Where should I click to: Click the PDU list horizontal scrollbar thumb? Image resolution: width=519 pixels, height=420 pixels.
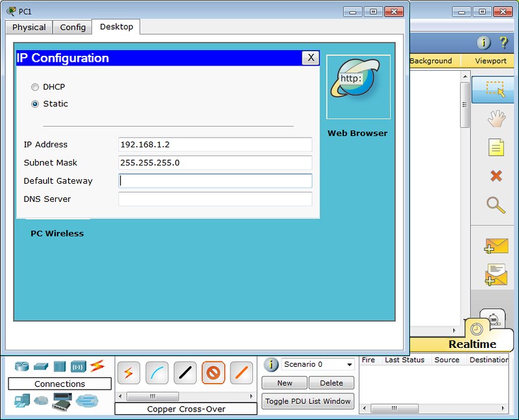pyautogui.click(x=394, y=408)
